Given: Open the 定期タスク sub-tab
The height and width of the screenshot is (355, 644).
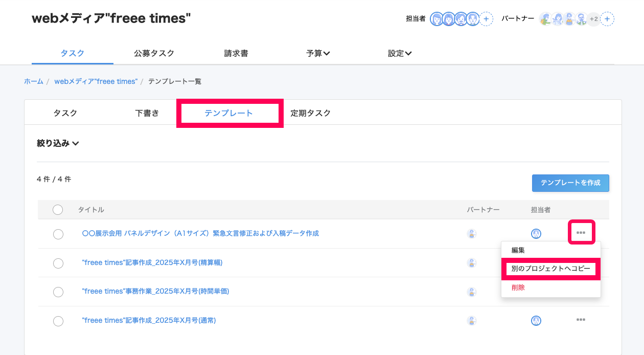Looking at the screenshot, I should 311,113.
